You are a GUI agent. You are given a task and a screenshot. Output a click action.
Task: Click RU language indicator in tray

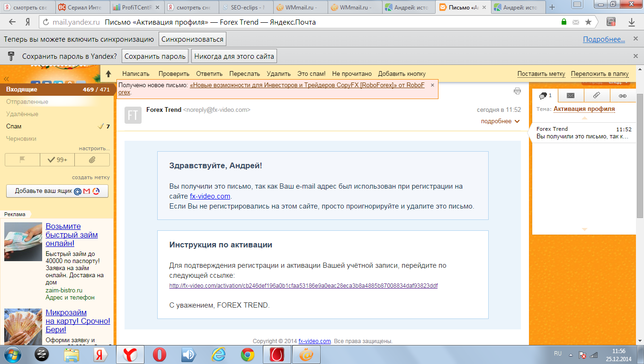(x=558, y=354)
